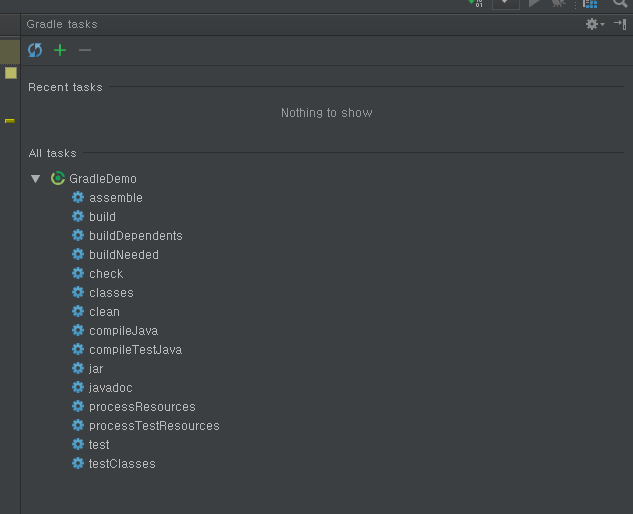Click the gear icon next to compileJava

pyautogui.click(x=78, y=330)
